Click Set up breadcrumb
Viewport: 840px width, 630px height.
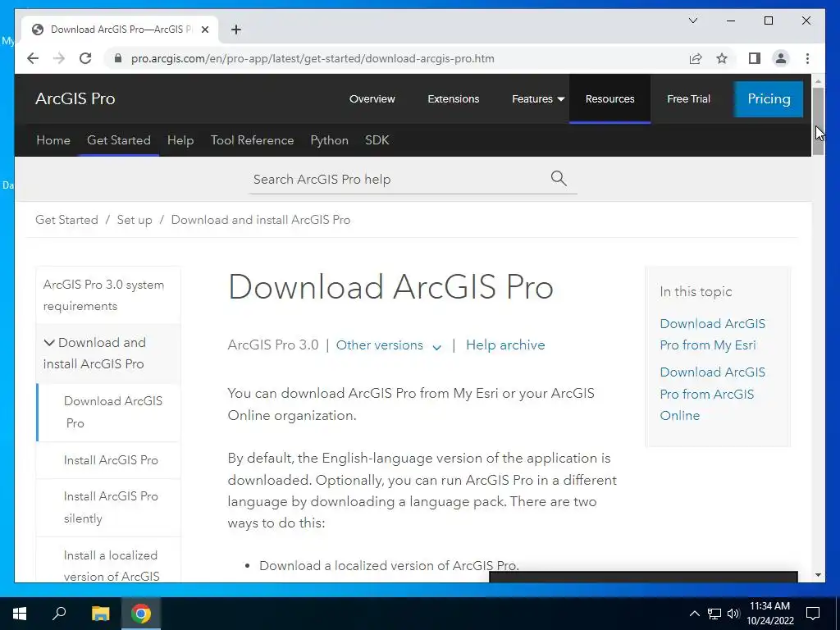[135, 220]
